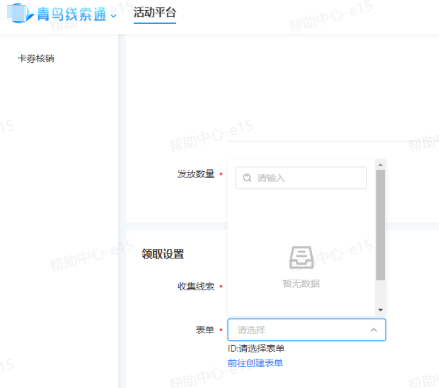
Task: Click the 暂无数据 empty-state text
Action: (301, 284)
